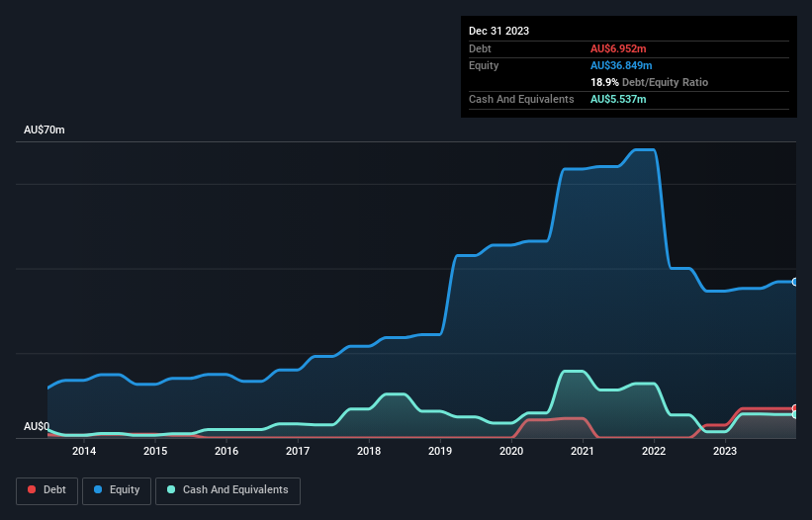Click the AU$70m axis label
The image size is (812, 520).
[x=45, y=130]
